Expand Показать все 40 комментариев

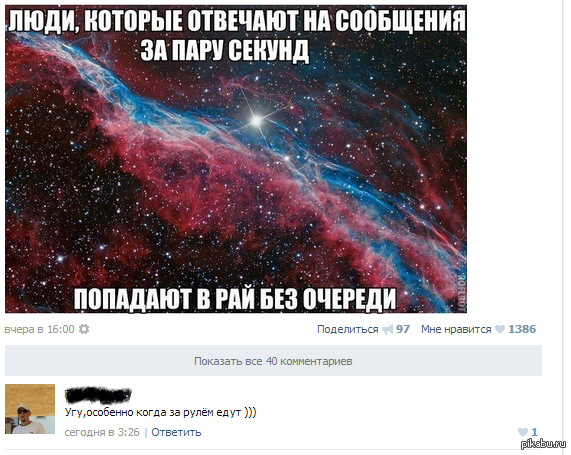(273, 361)
